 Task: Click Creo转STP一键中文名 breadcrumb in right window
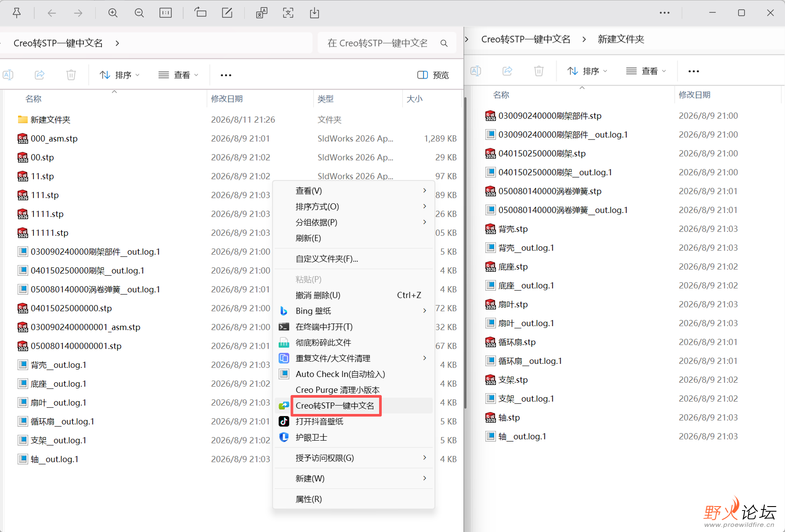pyautogui.click(x=526, y=40)
